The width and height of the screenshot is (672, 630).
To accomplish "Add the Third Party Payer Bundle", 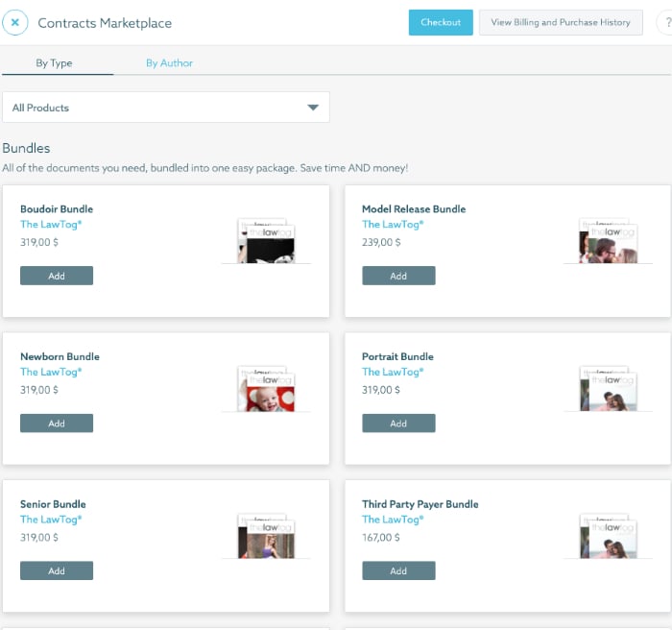I will (398, 570).
